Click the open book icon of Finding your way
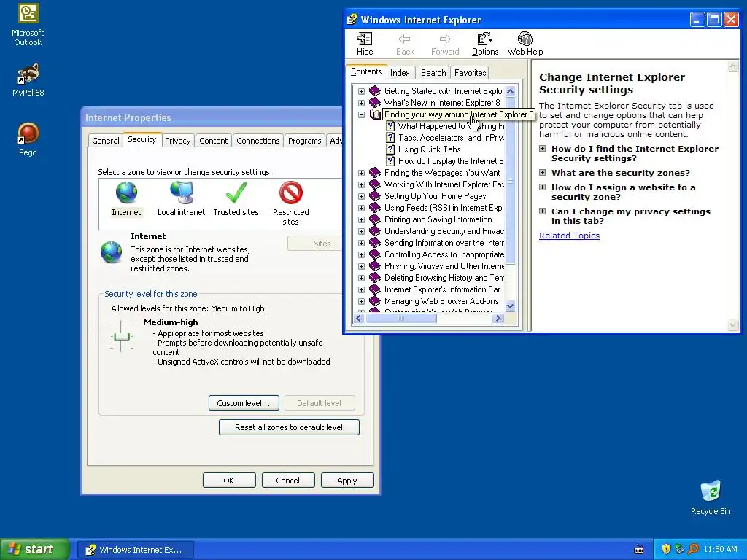 click(x=375, y=114)
